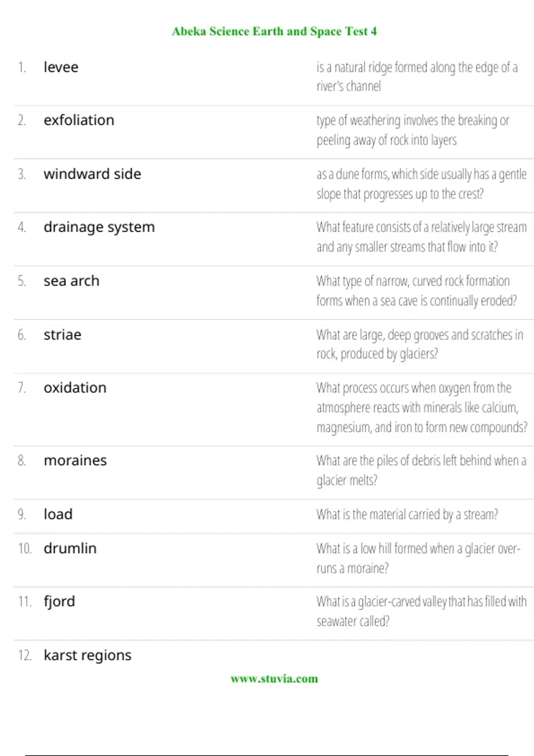Image resolution: width=534 pixels, height=756 pixels.
Task: Select the term "oxidation"
Action: 75,388
